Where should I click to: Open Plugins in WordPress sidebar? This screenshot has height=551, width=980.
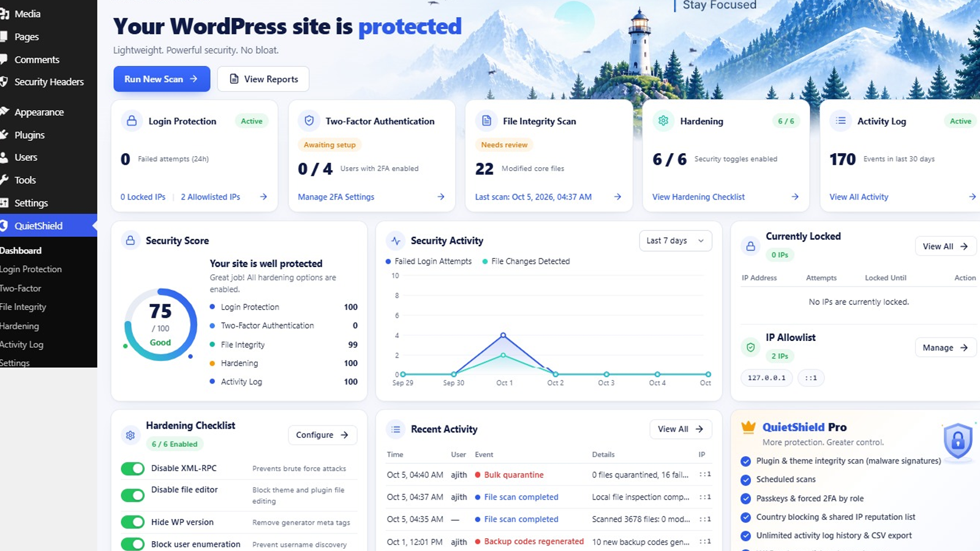point(29,135)
